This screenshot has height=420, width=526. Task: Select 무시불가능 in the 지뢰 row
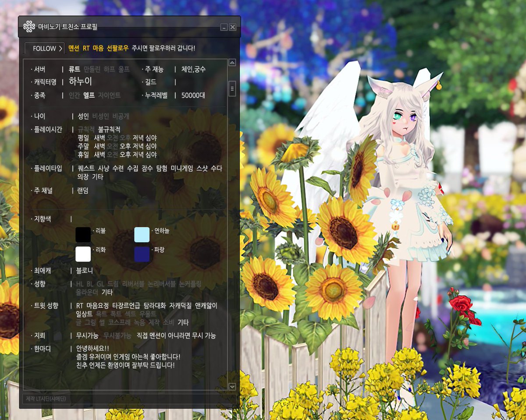(117, 336)
